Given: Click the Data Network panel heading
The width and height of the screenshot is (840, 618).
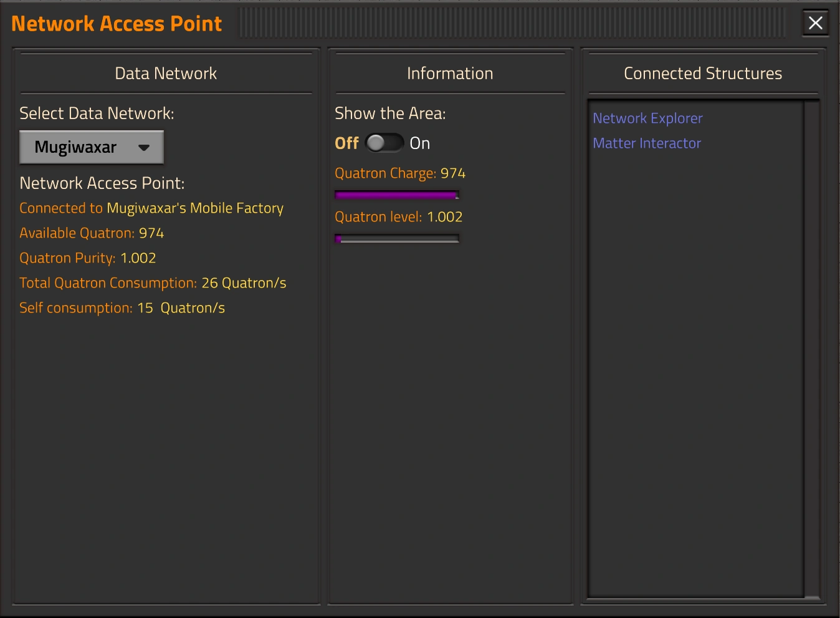Looking at the screenshot, I should pos(166,74).
